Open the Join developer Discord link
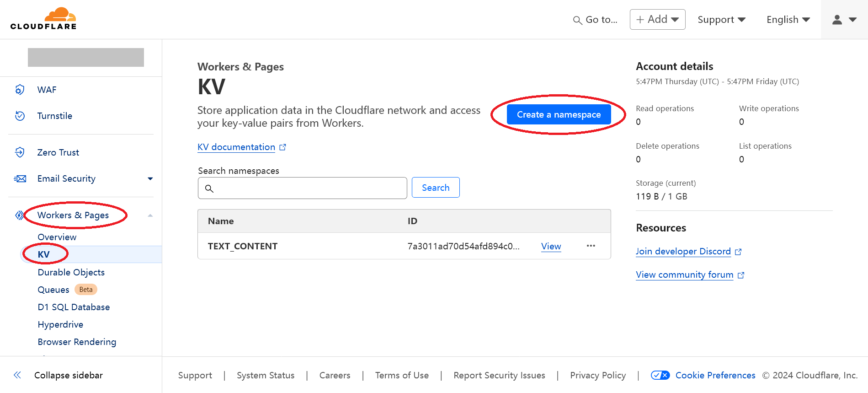Screen dimensions: 868x393 tap(683, 251)
